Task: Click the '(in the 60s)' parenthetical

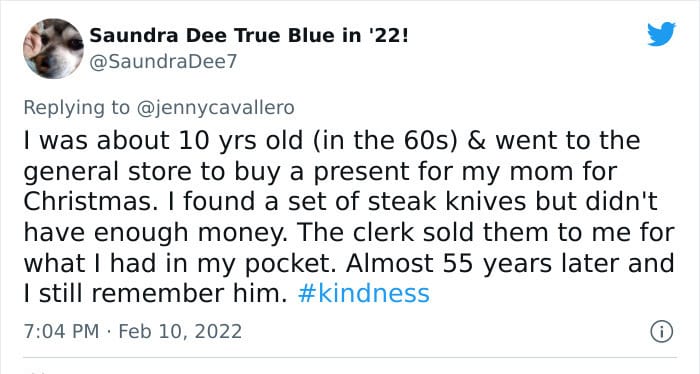Action: (x=386, y=140)
